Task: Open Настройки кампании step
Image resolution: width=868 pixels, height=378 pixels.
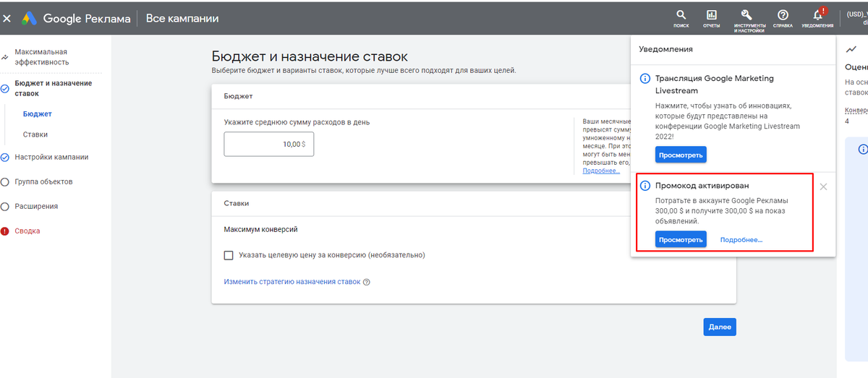Action: [51, 157]
